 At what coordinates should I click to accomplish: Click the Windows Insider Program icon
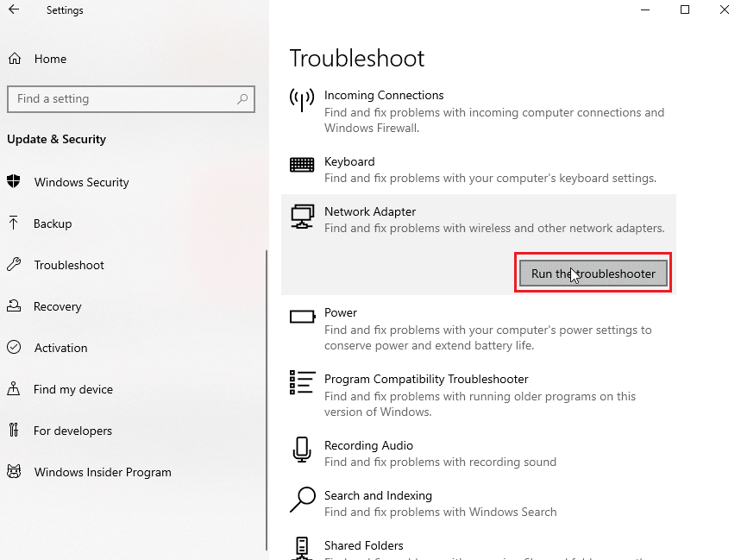(14, 472)
